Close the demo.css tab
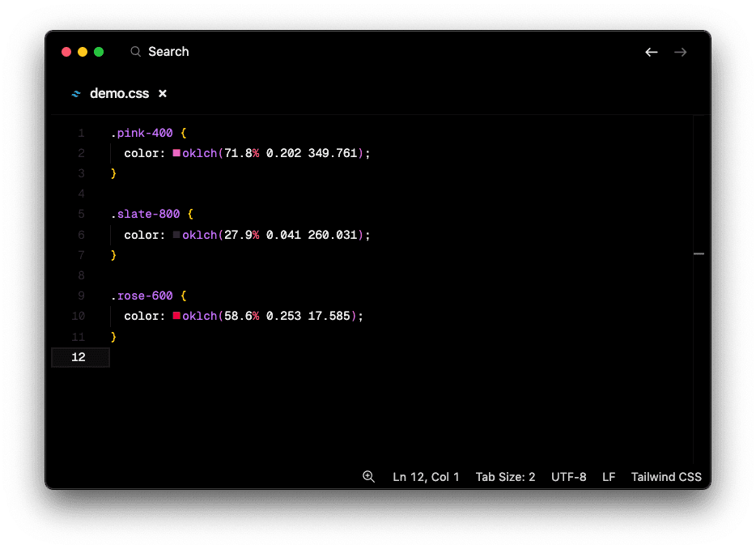756x549 pixels. point(163,94)
